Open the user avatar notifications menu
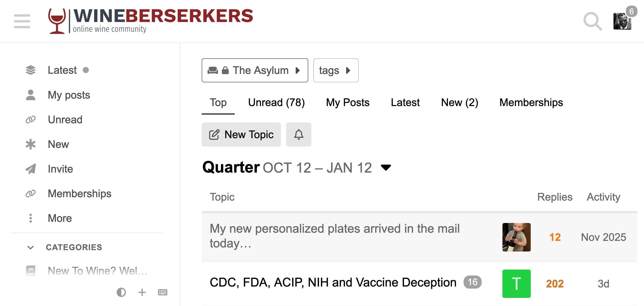 (622, 21)
